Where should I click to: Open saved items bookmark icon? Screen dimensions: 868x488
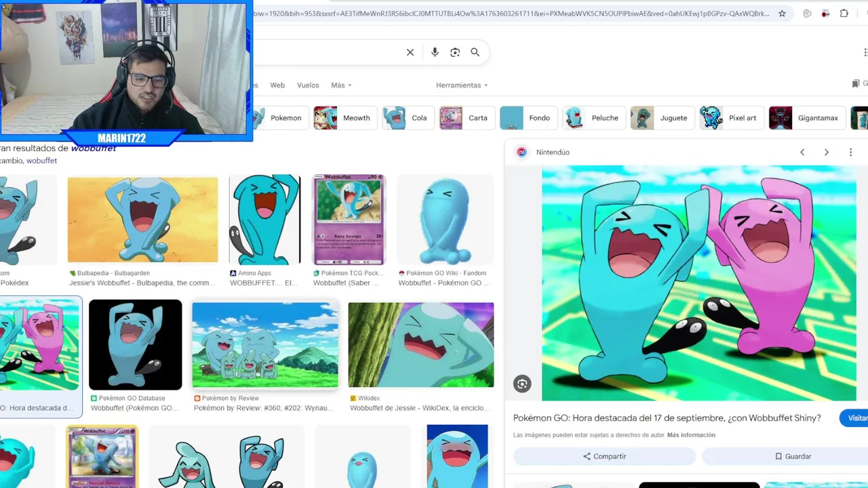point(856,84)
